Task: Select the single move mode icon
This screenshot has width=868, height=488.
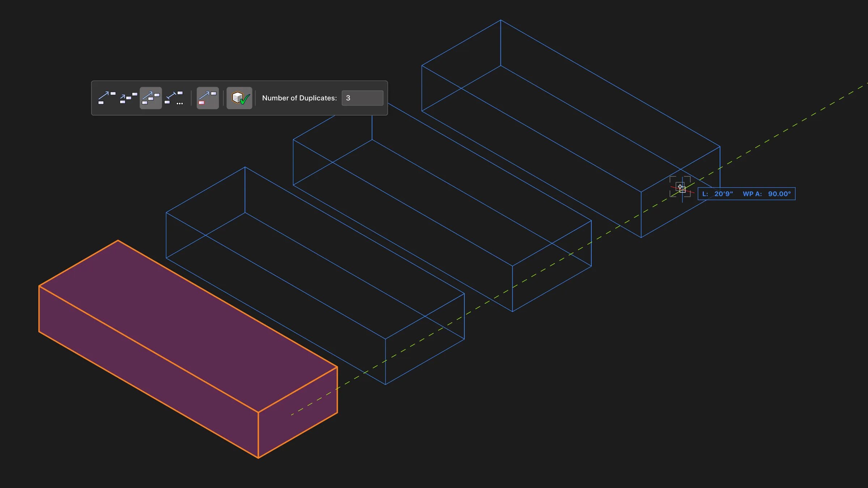Action: pyautogui.click(x=107, y=98)
